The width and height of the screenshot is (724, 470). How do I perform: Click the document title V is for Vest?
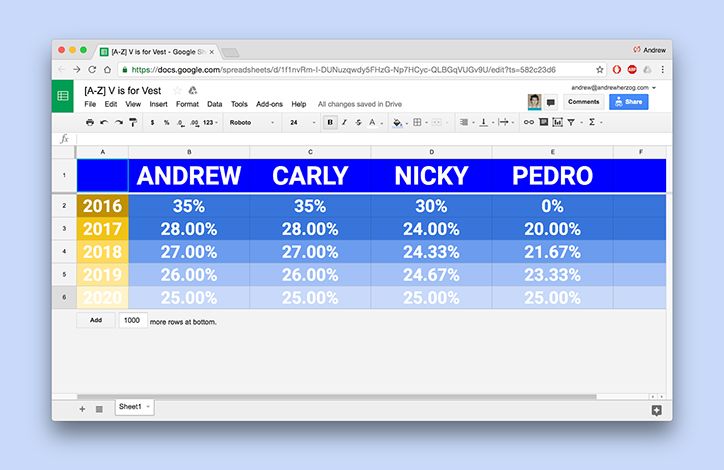coord(122,90)
